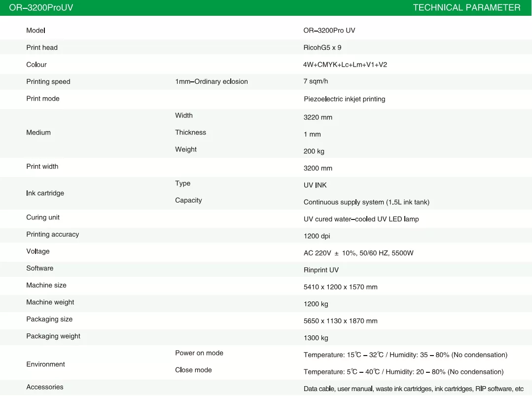Click the TECHNICAL PARAMETER heading

(x=466, y=8)
